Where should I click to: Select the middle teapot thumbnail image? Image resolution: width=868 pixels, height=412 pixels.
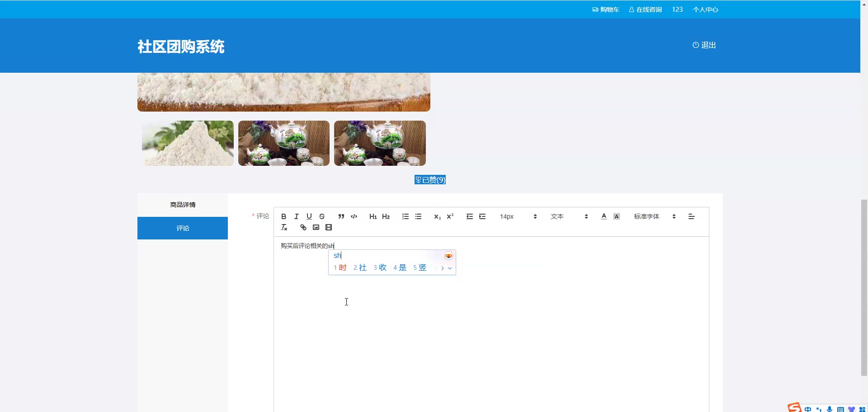click(x=284, y=143)
